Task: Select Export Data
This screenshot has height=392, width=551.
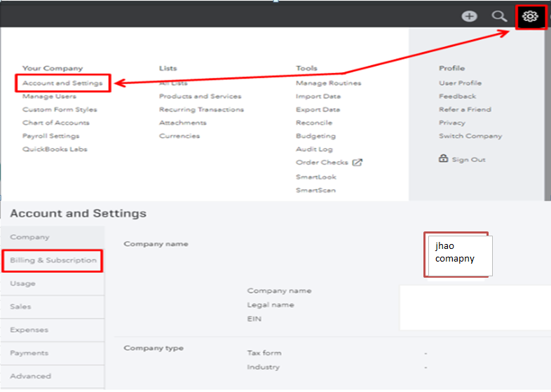Action: [318, 109]
